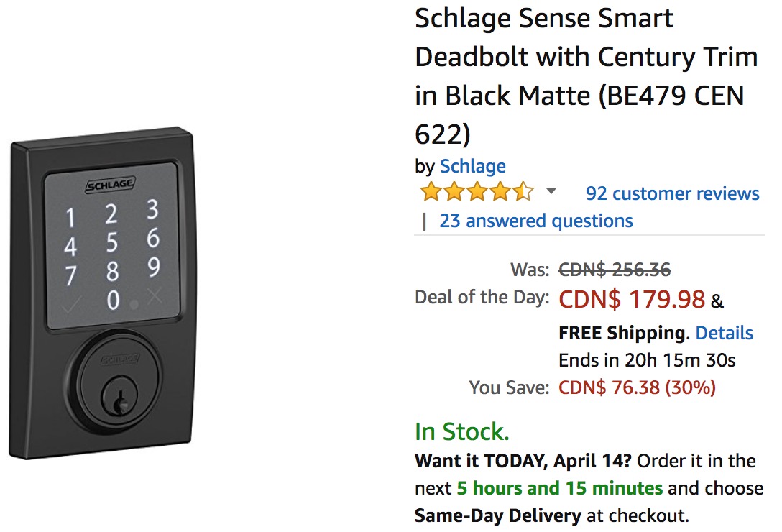Click the 4.5-star rating icons
The image size is (782, 532).
(x=477, y=192)
